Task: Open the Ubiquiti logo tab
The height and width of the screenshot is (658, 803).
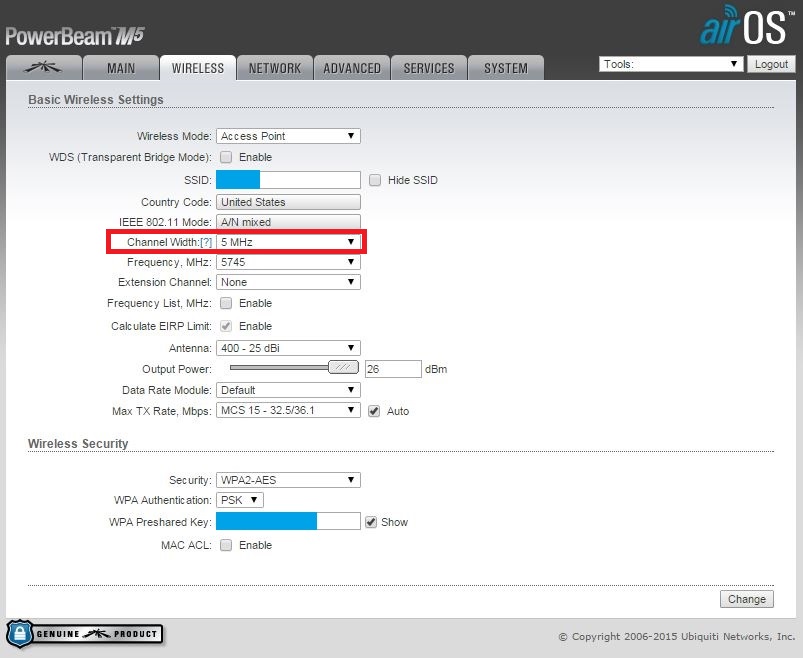Action: coord(44,68)
